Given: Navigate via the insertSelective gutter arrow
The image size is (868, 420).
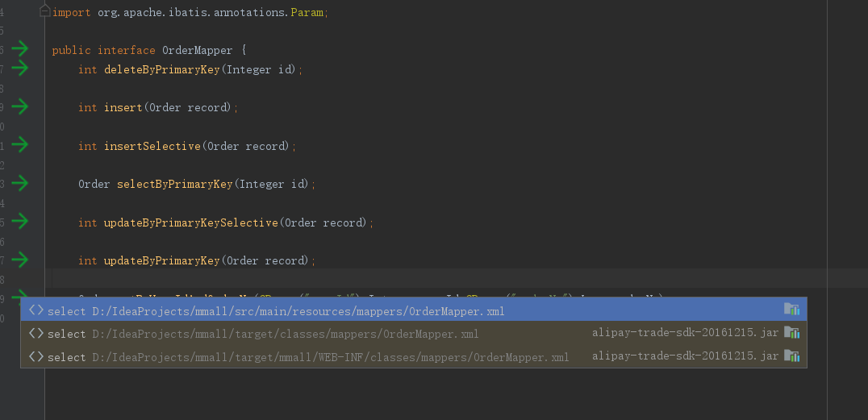Looking at the screenshot, I should (19, 144).
